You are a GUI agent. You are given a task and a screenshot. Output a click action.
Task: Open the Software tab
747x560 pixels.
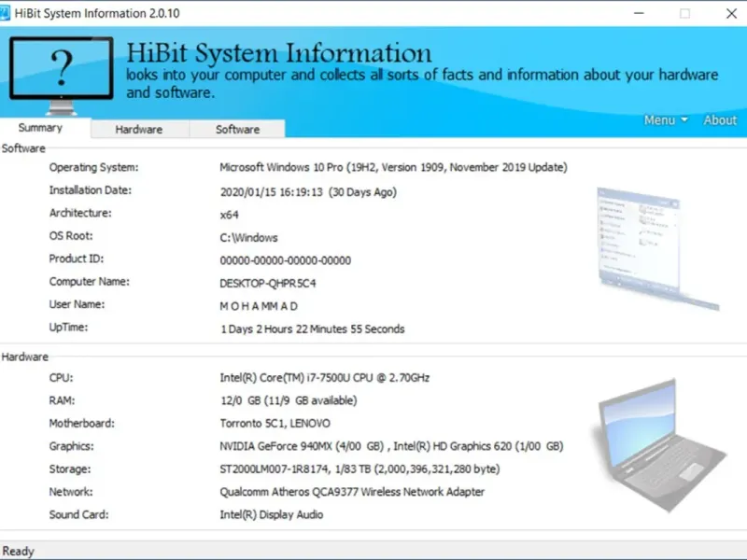pos(238,130)
